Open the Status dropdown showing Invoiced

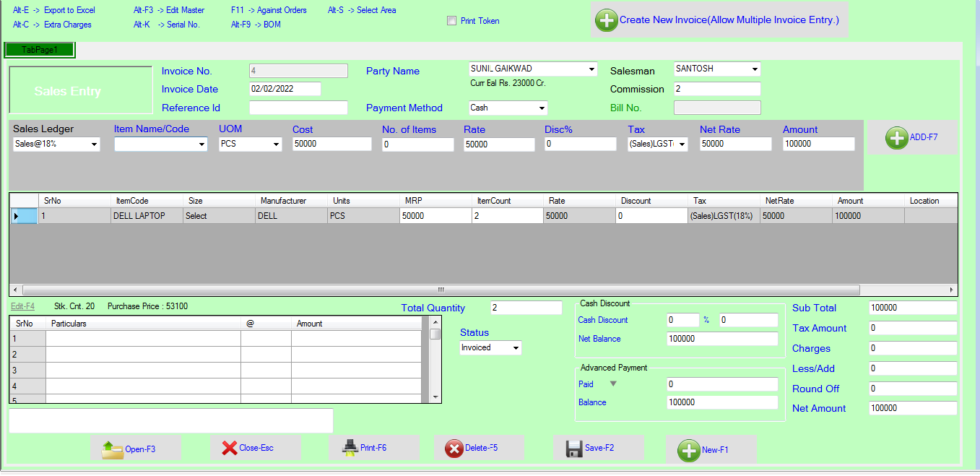(516, 348)
